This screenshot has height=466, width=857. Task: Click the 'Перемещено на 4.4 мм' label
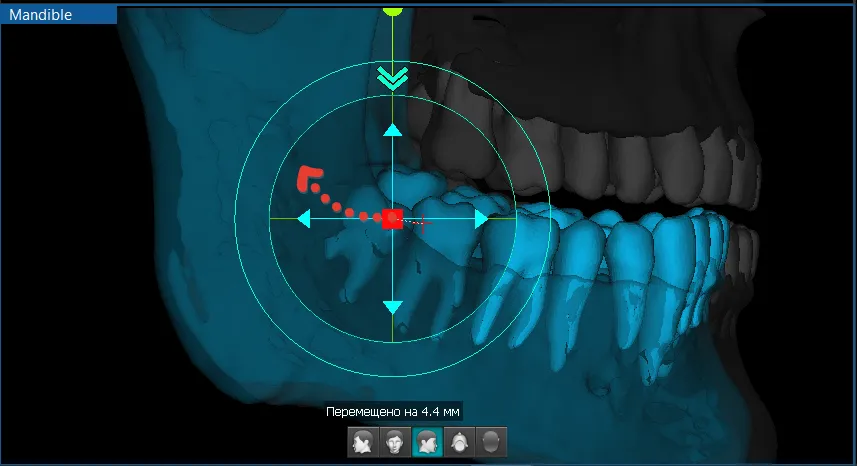coord(393,411)
